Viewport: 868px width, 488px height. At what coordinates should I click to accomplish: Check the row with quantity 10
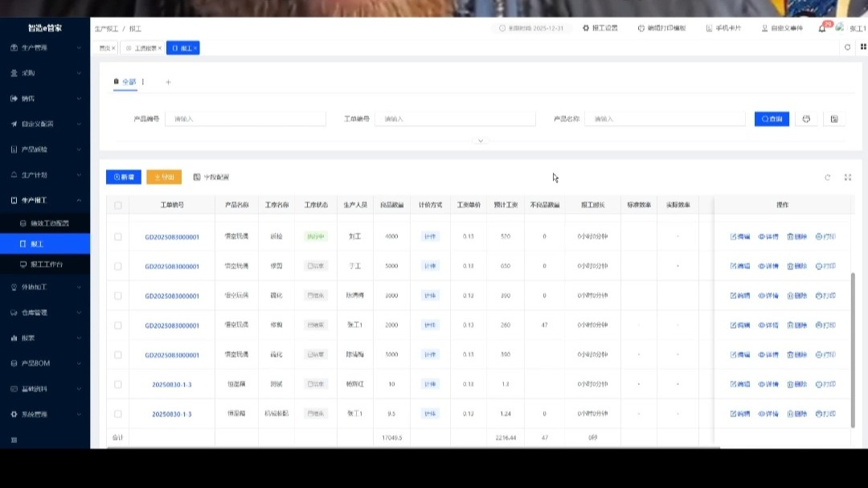[x=118, y=383]
